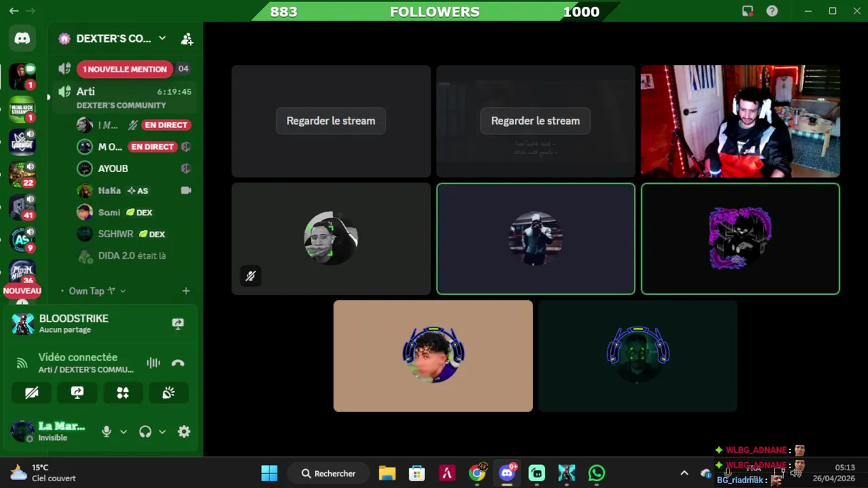Screen dimensions: 868x488
Task: Click the NOUVEAU unread indicator
Action: click(x=22, y=291)
